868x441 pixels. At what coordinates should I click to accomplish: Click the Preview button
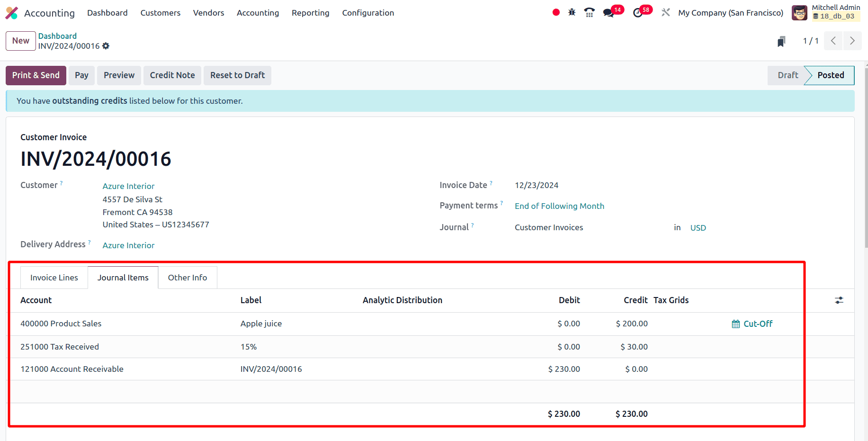coord(119,75)
